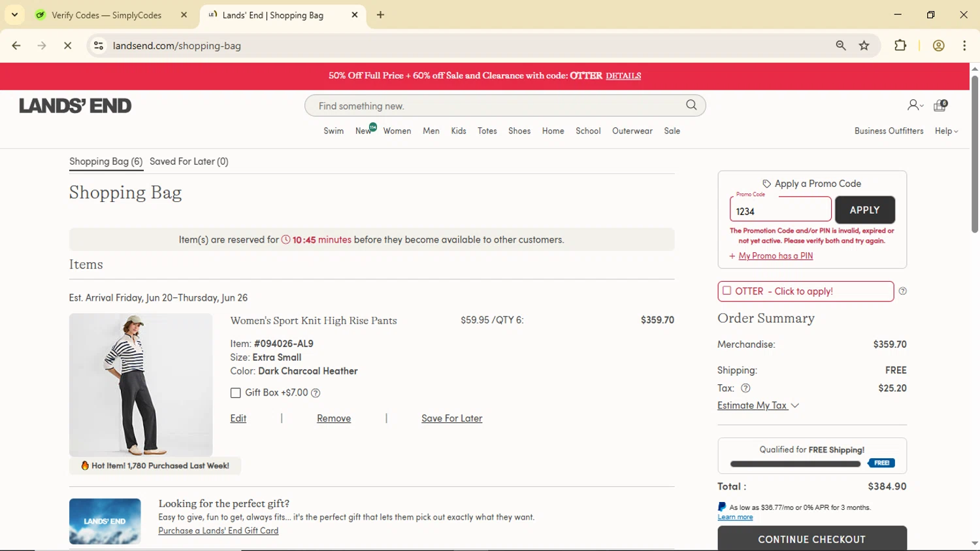Open a new browser tab

click(381, 15)
